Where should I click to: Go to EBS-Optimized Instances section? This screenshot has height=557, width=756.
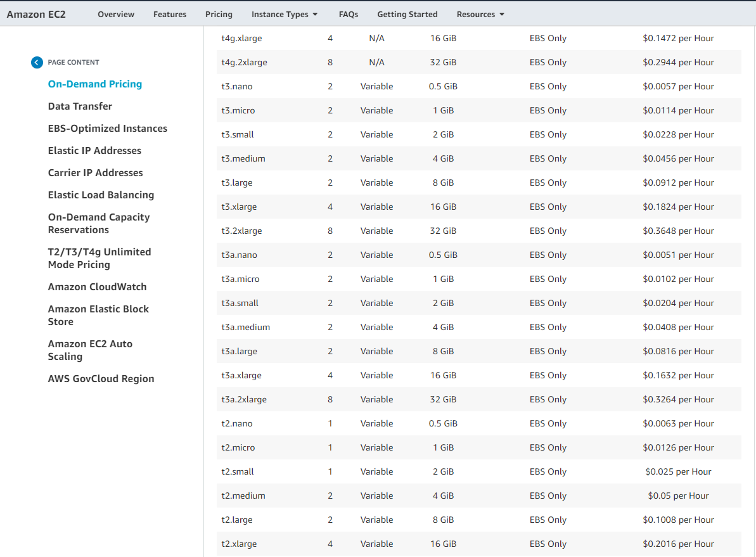[108, 128]
